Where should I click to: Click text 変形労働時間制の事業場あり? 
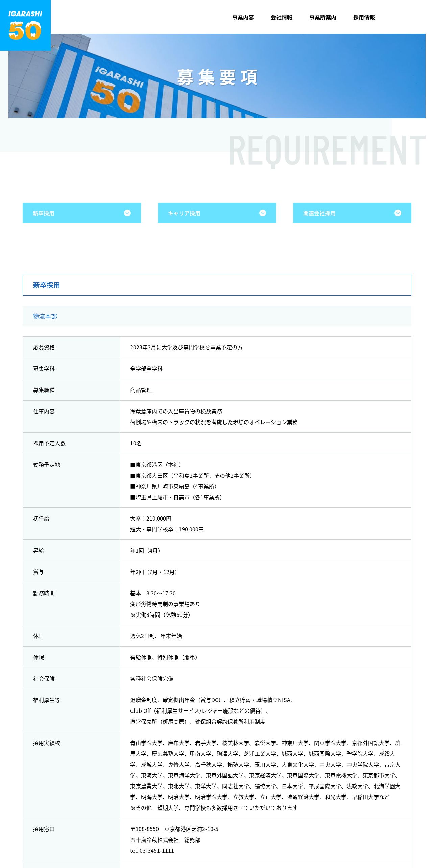165,604
